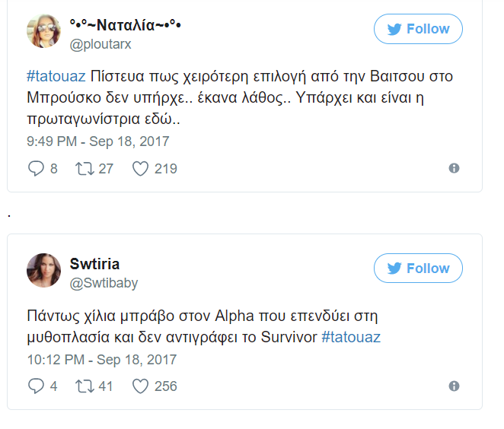Screen dimensions: 504x429
Task: Open the @Swtibaby handle link
Action: click(104, 283)
